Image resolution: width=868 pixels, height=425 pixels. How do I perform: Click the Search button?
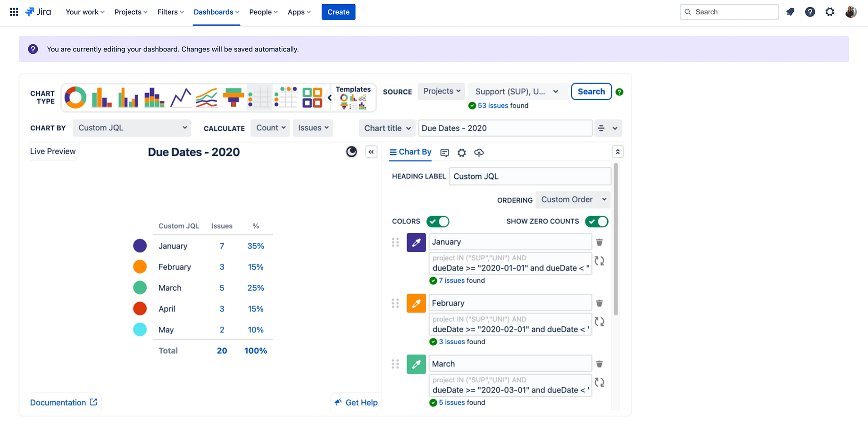coord(591,91)
